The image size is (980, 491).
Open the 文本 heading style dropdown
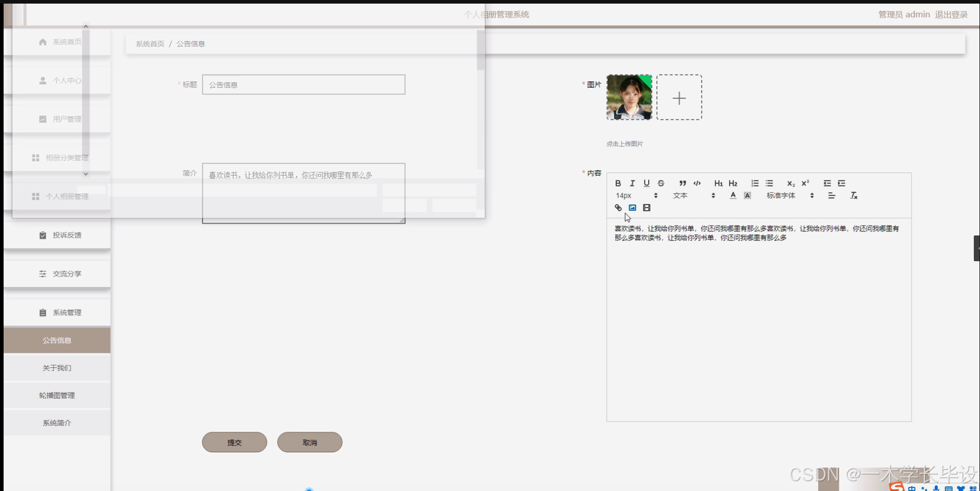694,196
